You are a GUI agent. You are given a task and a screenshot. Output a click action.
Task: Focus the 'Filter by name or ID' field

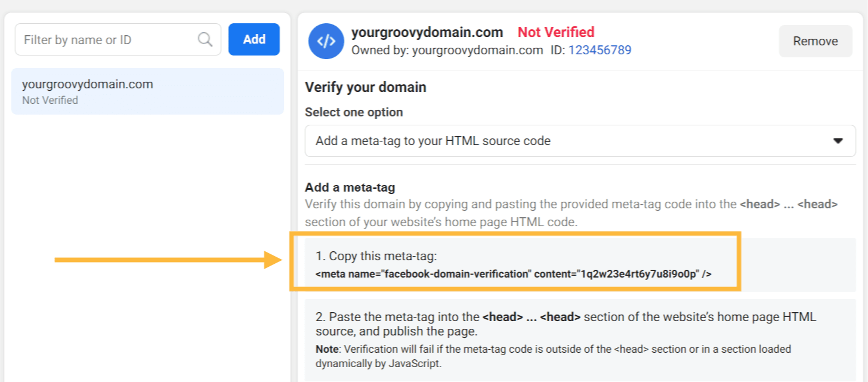point(118,40)
